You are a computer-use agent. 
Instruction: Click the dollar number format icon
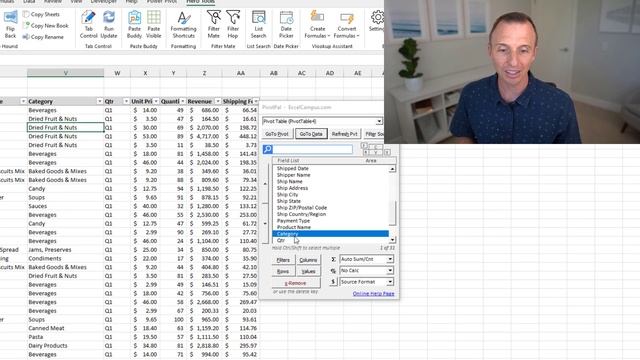[x=333, y=282]
